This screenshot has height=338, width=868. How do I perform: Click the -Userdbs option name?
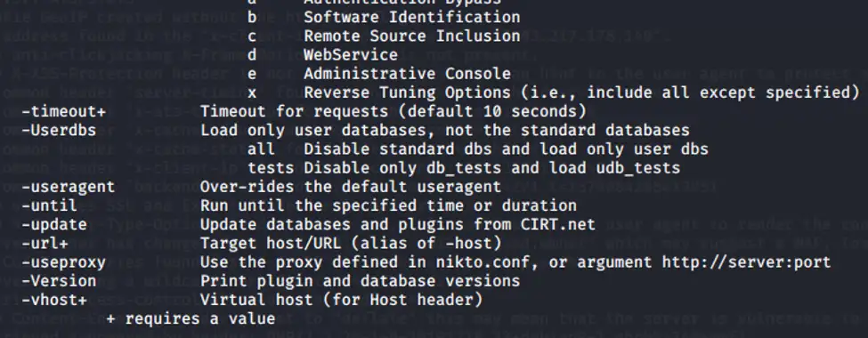(59, 130)
